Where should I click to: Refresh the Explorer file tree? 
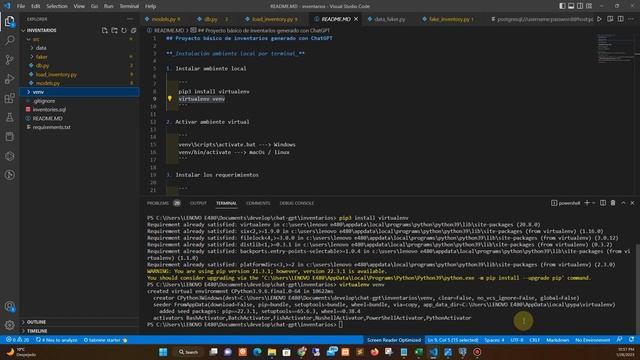124,30
